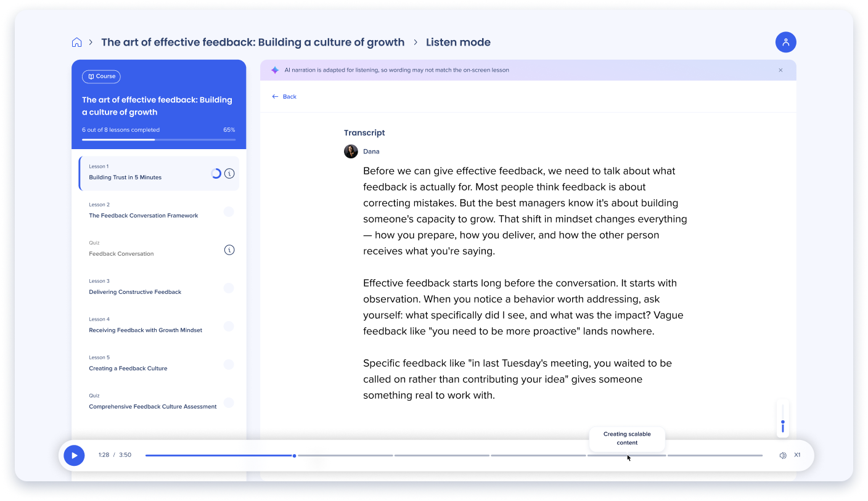The width and height of the screenshot is (868, 501).
Task: Go to the home icon in breadcrumb
Action: pos(77,43)
